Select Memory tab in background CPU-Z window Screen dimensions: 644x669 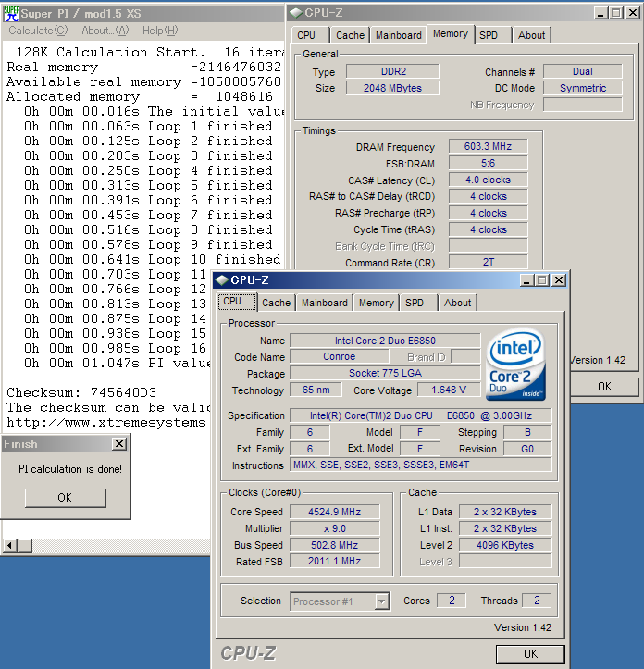point(451,33)
